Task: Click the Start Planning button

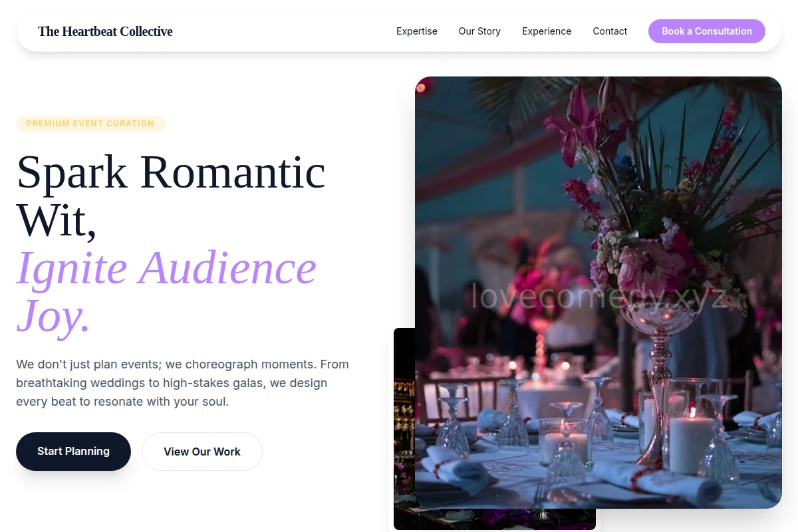Action: pos(73,452)
